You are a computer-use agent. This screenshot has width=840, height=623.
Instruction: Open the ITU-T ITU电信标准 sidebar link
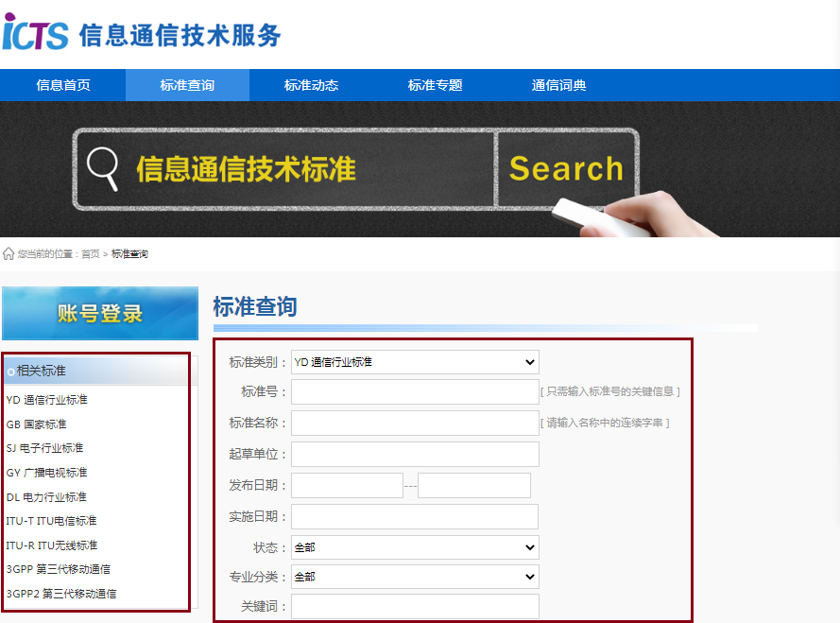[x=51, y=521]
